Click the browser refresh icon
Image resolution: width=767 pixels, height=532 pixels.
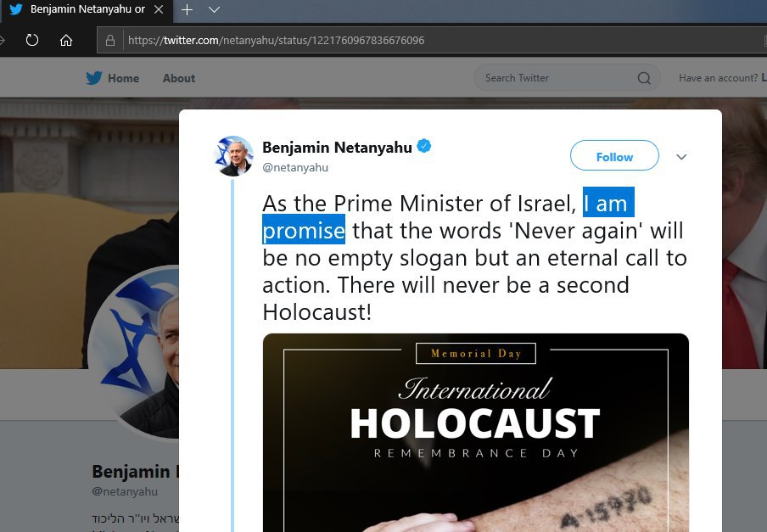click(x=31, y=40)
